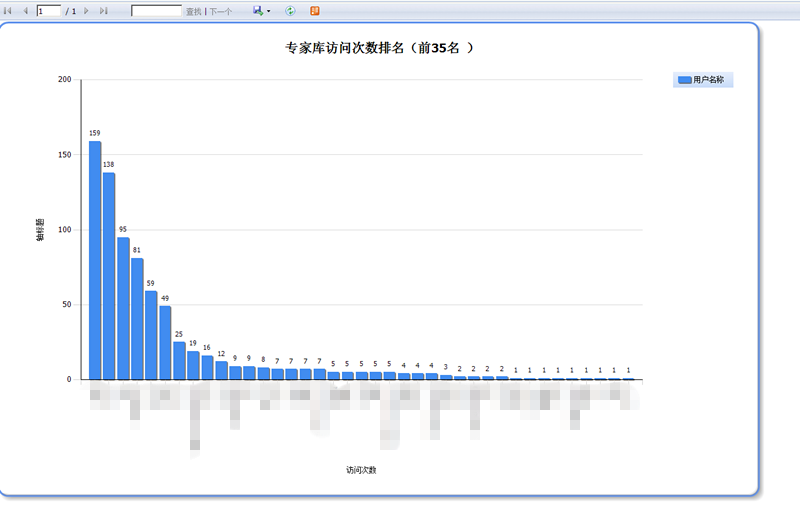Click the 用户名称 legend label
This screenshot has height=520, width=800.
pyautogui.click(x=708, y=80)
